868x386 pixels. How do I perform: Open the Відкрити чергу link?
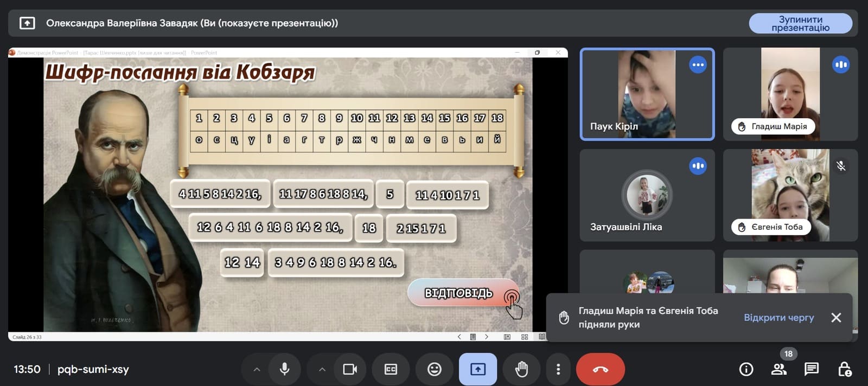(778, 318)
